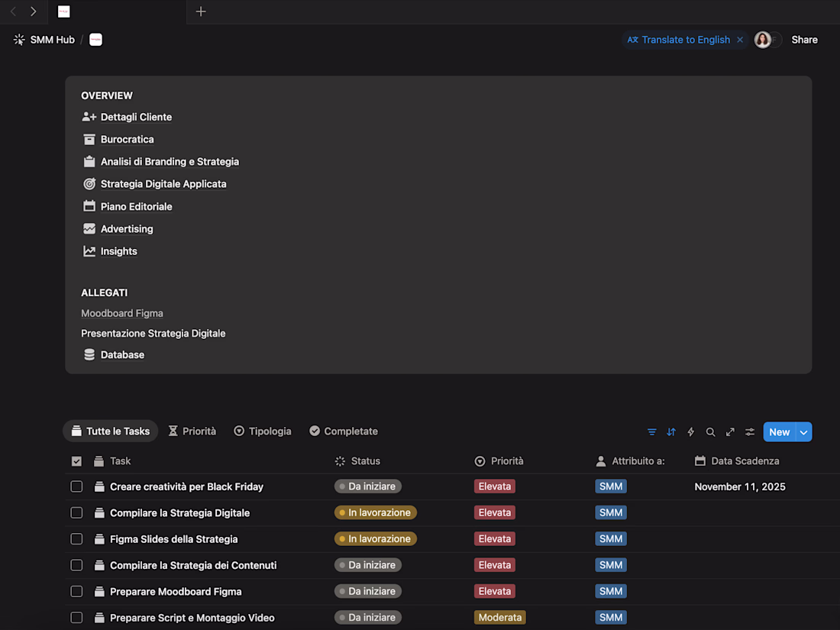Image resolution: width=840 pixels, height=630 pixels.
Task: Switch to Tipologia view tab
Action: pos(263,431)
